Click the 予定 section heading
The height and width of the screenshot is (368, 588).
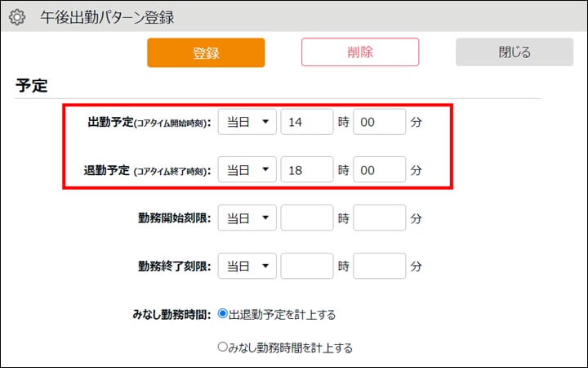point(32,86)
